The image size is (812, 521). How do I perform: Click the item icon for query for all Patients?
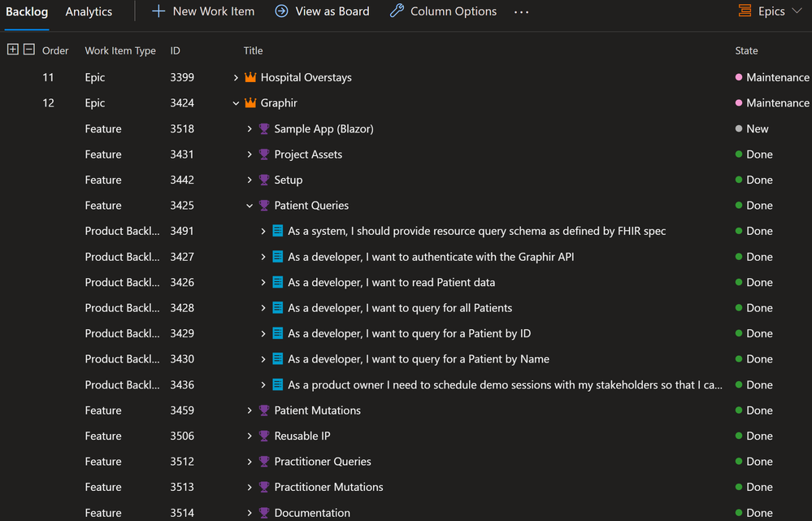click(x=277, y=307)
